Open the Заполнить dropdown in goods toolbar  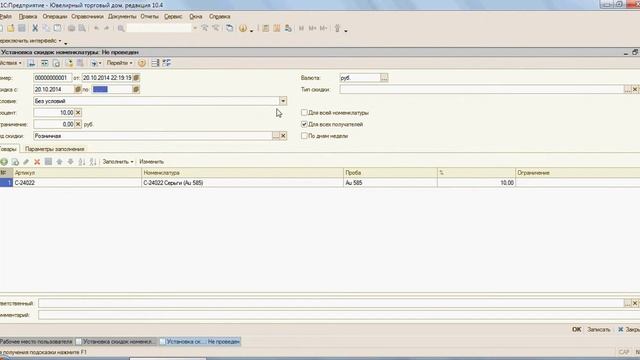click(118, 162)
